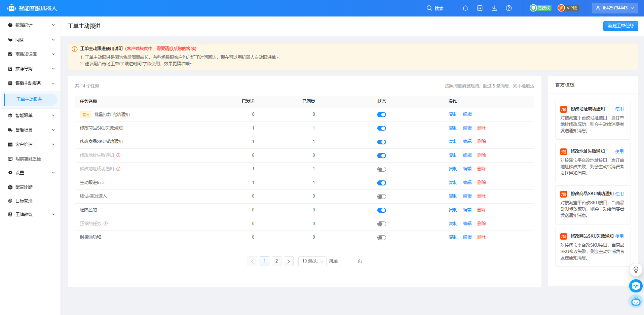Disable switch for 修改地址失败通知 task row
Screen dimensions: 644x315
pyautogui.click(x=381, y=155)
